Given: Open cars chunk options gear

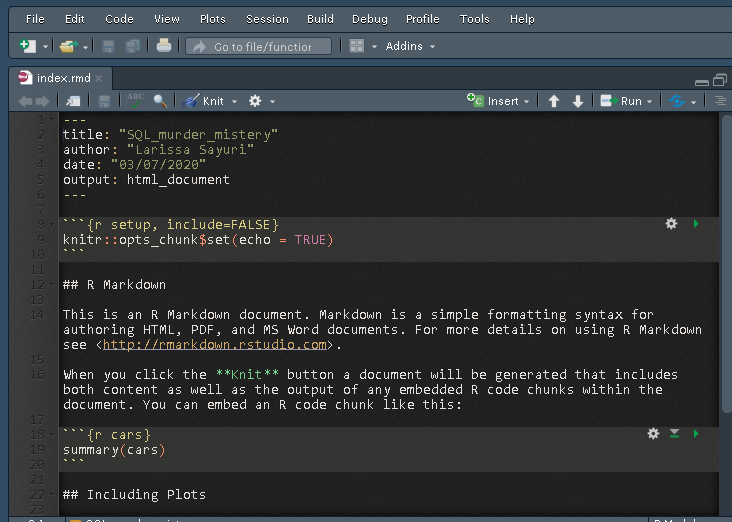Looking at the screenshot, I should (x=653, y=434).
